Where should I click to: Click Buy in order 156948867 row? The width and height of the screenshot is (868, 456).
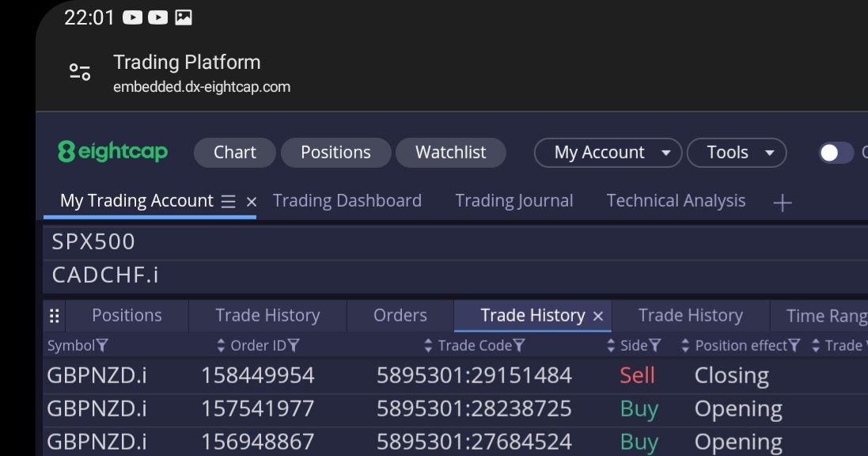pos(639,443)
